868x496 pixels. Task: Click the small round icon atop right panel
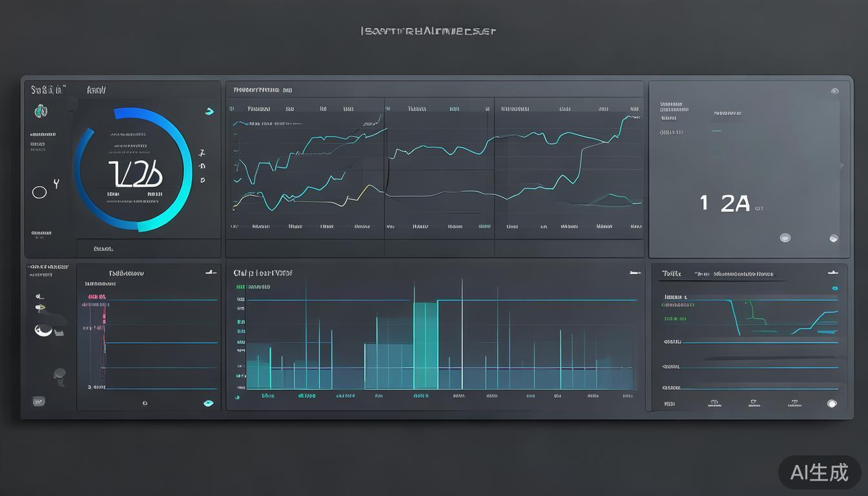[834, 91]
